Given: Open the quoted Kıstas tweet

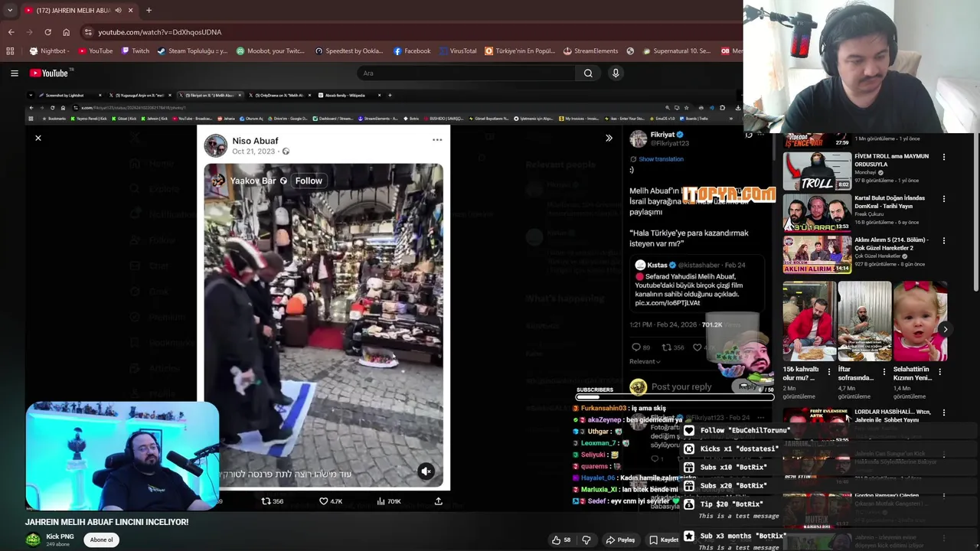Looking at the screenshot, I should (x=695, y=284).
